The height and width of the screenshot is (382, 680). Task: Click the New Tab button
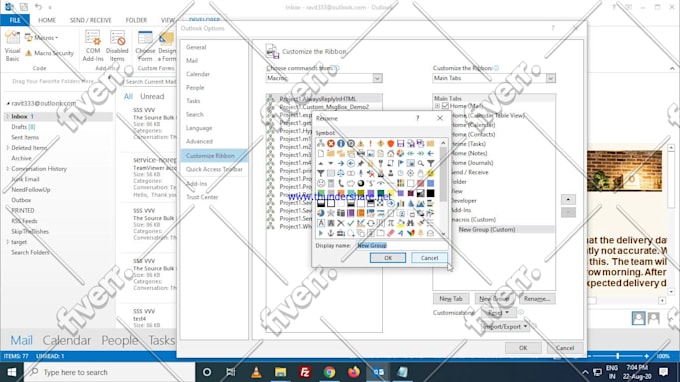(x=451, y=299)
